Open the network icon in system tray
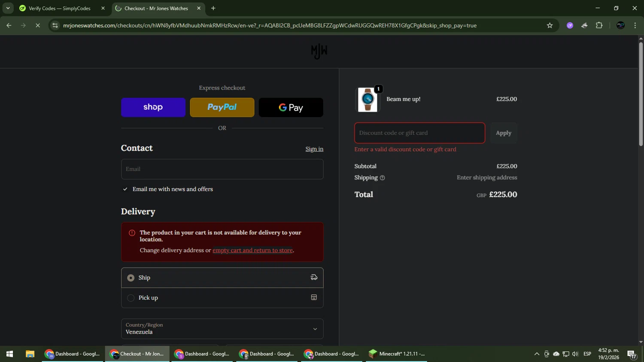The height and width of the screenshot is (362, 644). [566, 354]
